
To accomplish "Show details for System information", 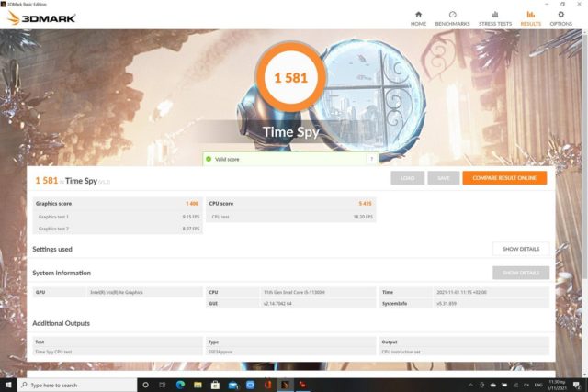I will click(x=521, y=273).
